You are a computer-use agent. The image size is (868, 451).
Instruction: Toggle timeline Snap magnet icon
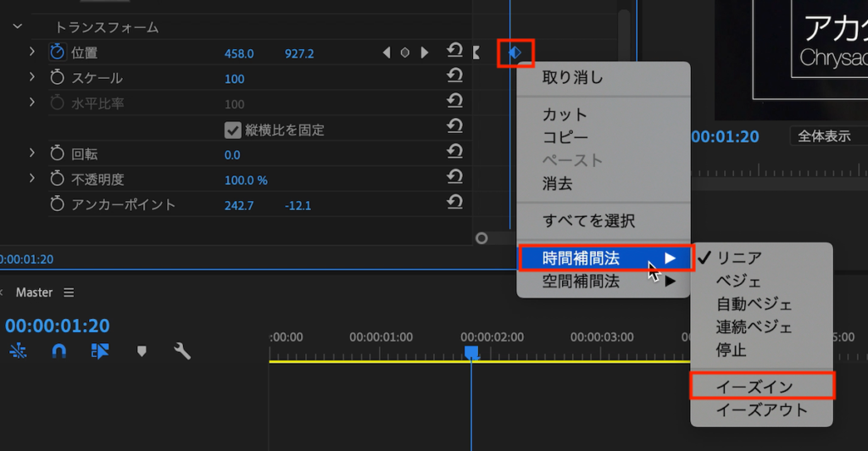pyautogui.click(x=58, y=350)
